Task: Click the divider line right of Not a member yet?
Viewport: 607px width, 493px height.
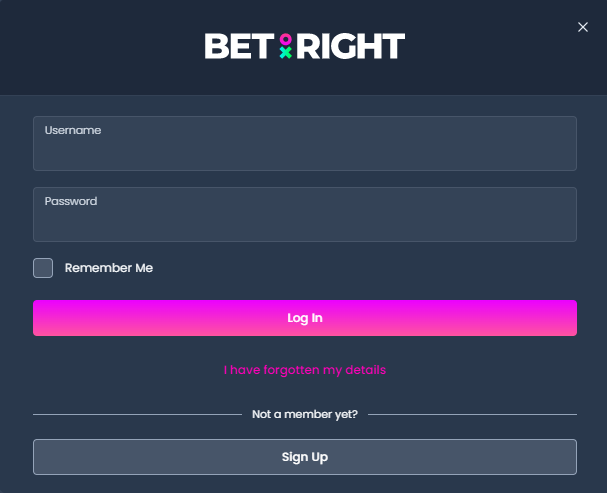Action: (472, 414)
